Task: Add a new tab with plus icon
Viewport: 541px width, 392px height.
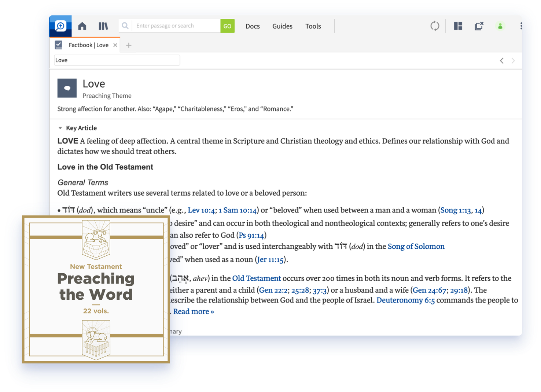Action: (x=129, y=45)
